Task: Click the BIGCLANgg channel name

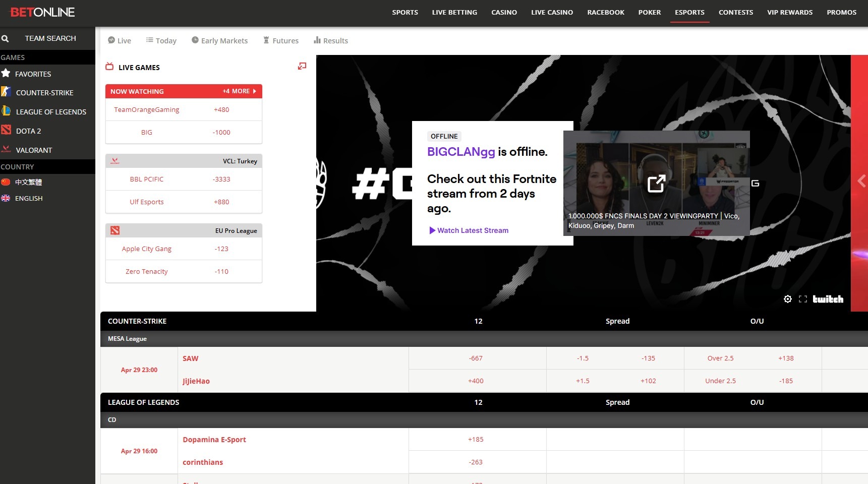Action: coord(461,152)
